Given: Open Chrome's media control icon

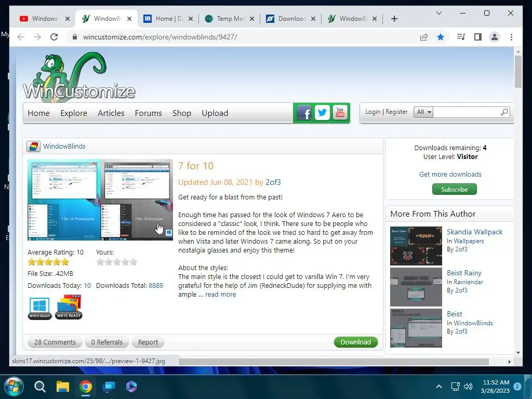Looking at the screenshot, I should [461, 37].
